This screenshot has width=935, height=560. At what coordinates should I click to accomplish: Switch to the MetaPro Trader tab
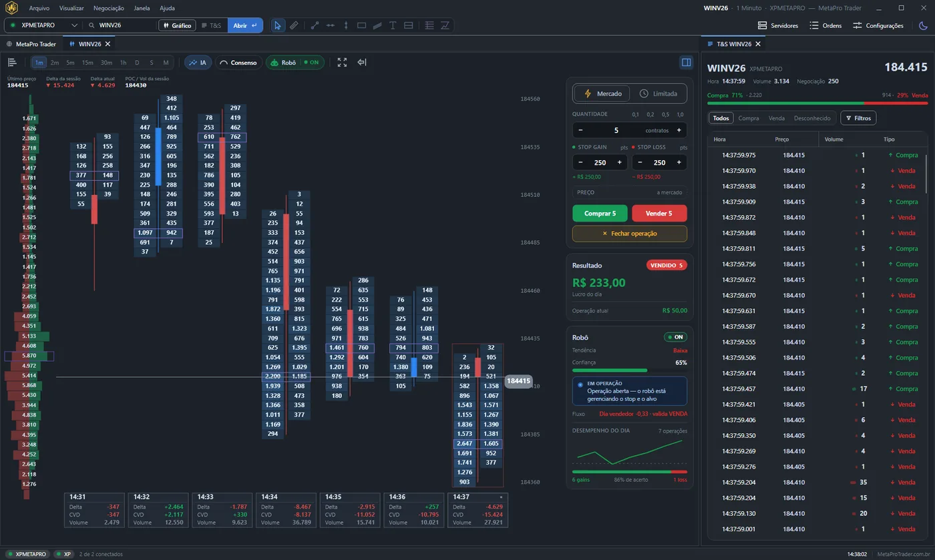32,44
